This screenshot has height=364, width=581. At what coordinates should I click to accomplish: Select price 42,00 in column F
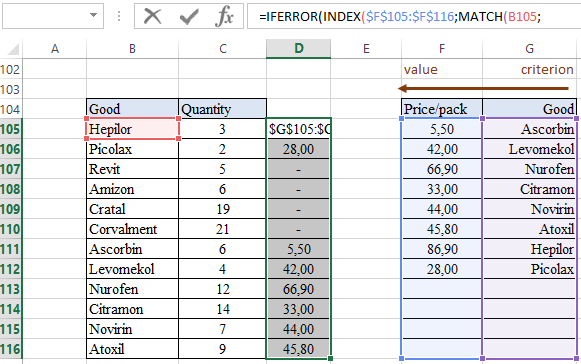[x=442, y=149]
